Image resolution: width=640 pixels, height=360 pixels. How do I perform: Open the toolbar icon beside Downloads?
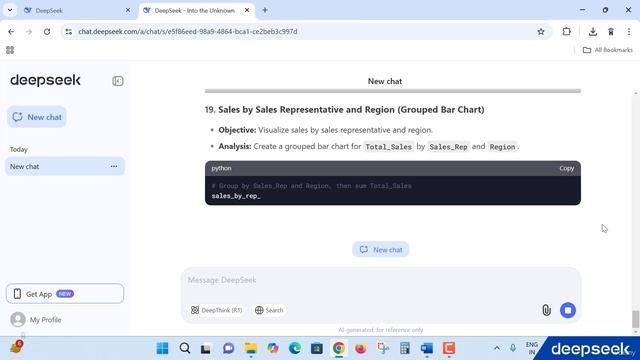point(611,31)
